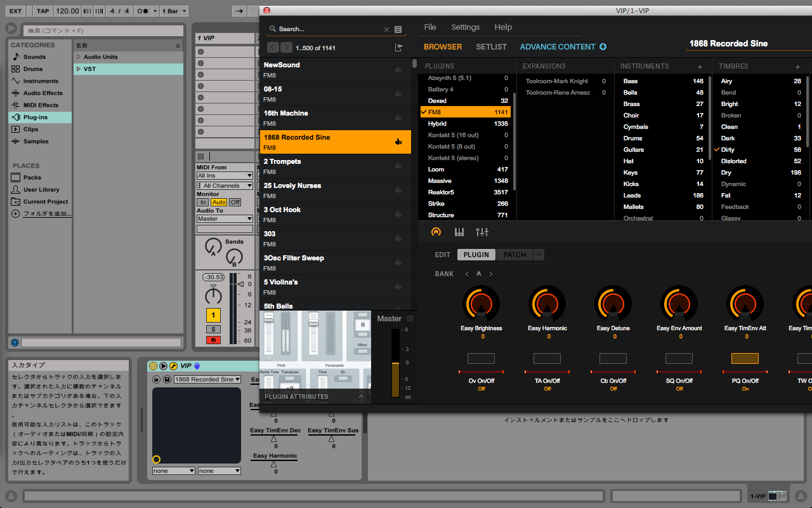Click the clear search X in VIP browser
The image size is (812, 508).
click(x=386, y=29)
